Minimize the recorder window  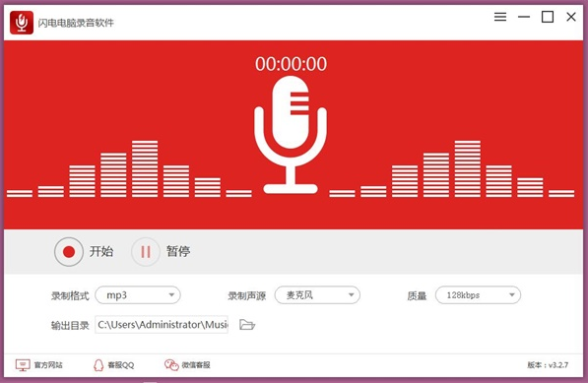tap(524, 17)
